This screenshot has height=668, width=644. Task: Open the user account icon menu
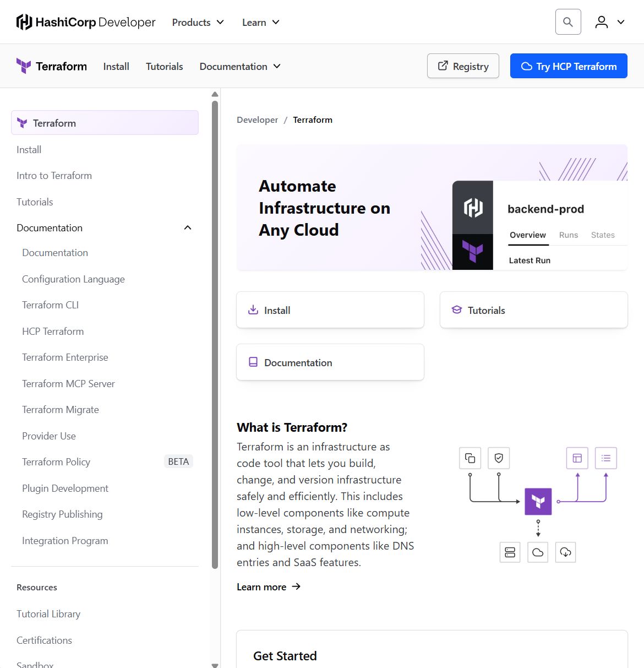coord(602,22)
